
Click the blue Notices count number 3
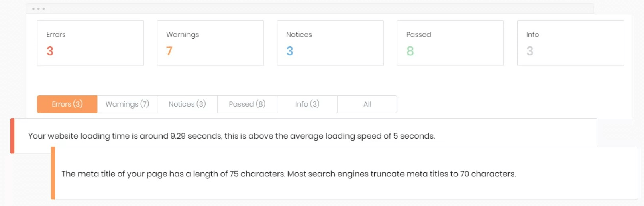coord(290,51)
